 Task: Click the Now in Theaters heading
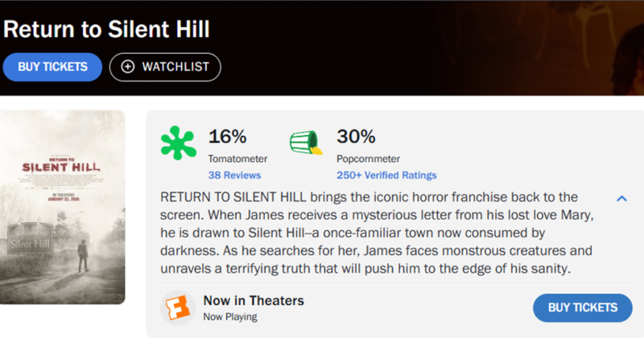[x=254, y=301]
